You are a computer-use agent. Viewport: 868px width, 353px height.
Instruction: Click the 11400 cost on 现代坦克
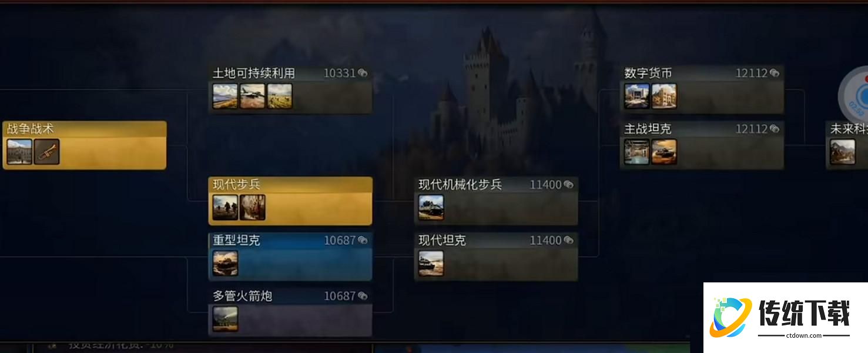point(546,240)
